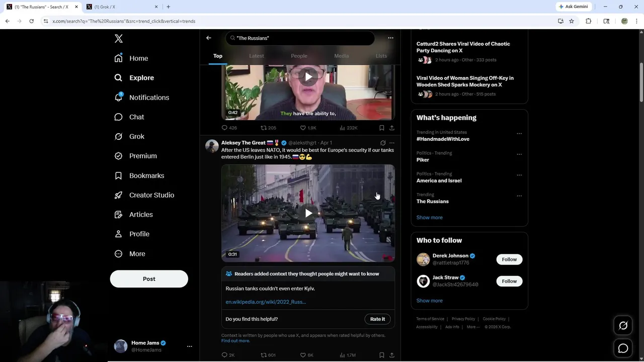This screenshot has height=362, width=644.
Task: Open Woman Singing Off-Key trend story
Action: pyautogui.click(x=465, y=81)
